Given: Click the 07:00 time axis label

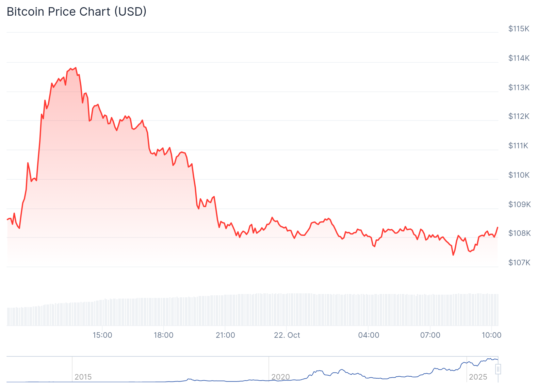Looking at the screenshot, I should [x=430, y=335].
